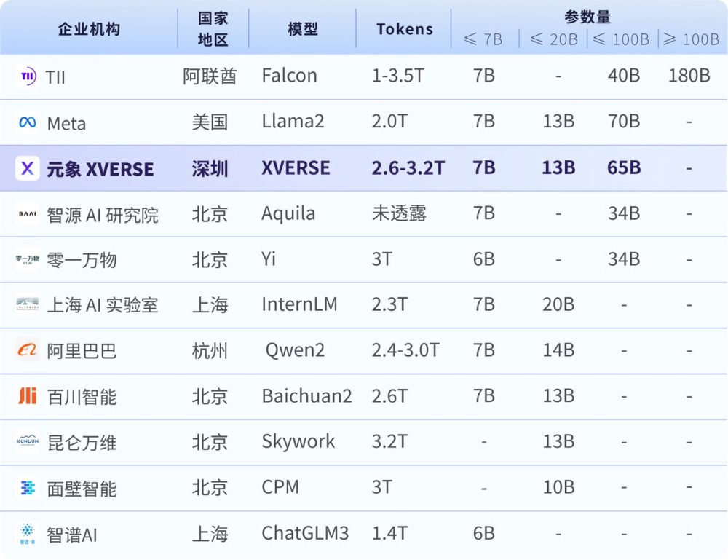Viewport: 728px width, 560px height.
Task: Click the Baichuan2 model name
Action: pos(306,396)
